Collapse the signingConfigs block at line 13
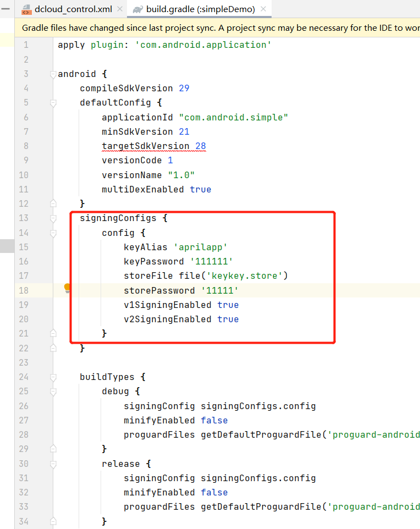The width and height of the screenshot is (420, 529). [53, 218]
